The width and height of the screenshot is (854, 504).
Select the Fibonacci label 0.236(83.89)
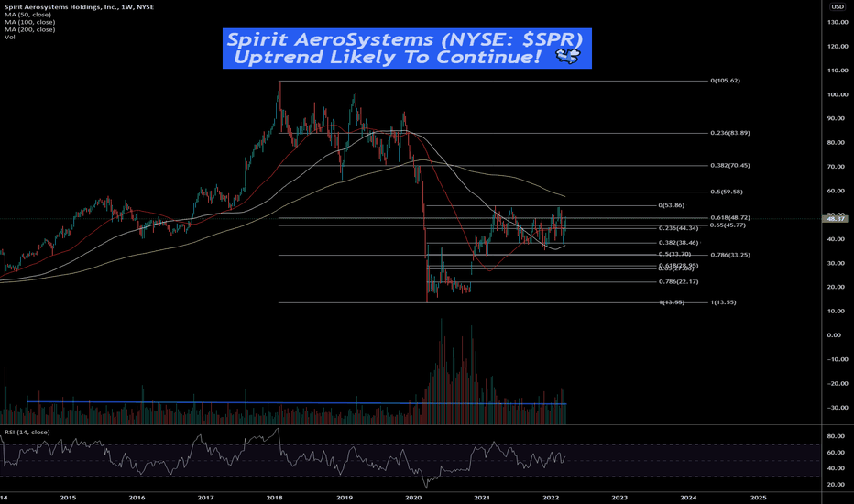coord(729,133)
